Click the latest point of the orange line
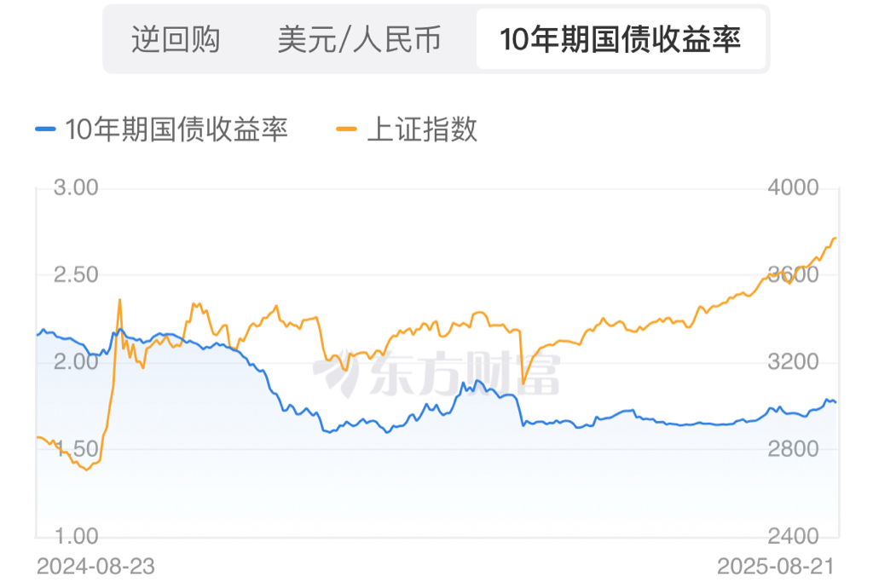The width and height of the screenshot is (873, 588). pyautogui.click(x=835, y=239)
